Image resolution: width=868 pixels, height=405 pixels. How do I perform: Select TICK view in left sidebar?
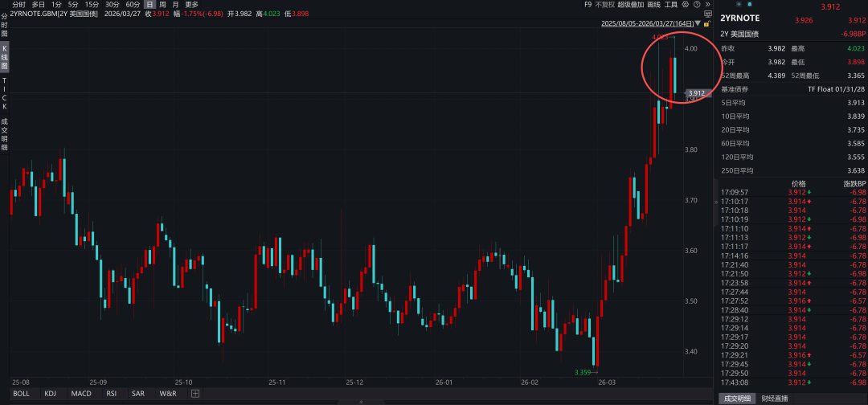[4, 93]
